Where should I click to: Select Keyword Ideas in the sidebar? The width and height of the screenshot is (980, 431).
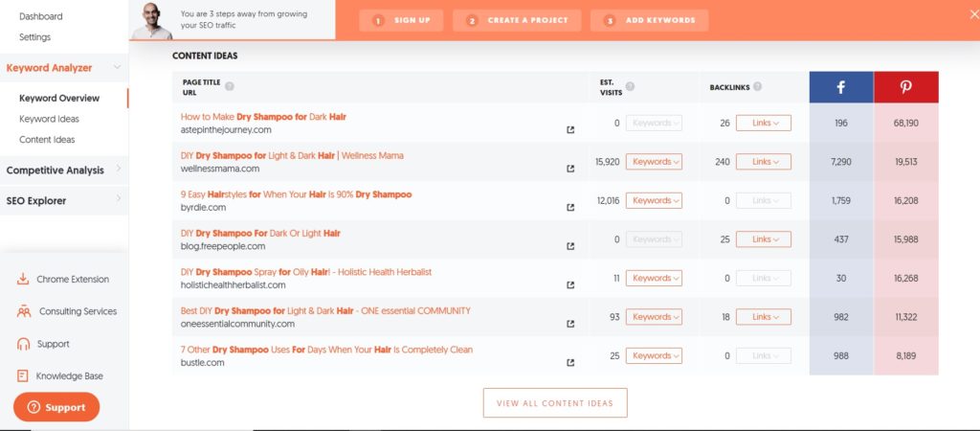point(49,119)
